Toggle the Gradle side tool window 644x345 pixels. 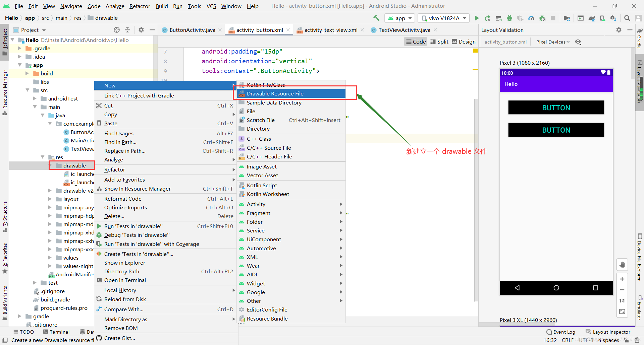point(640,39)
